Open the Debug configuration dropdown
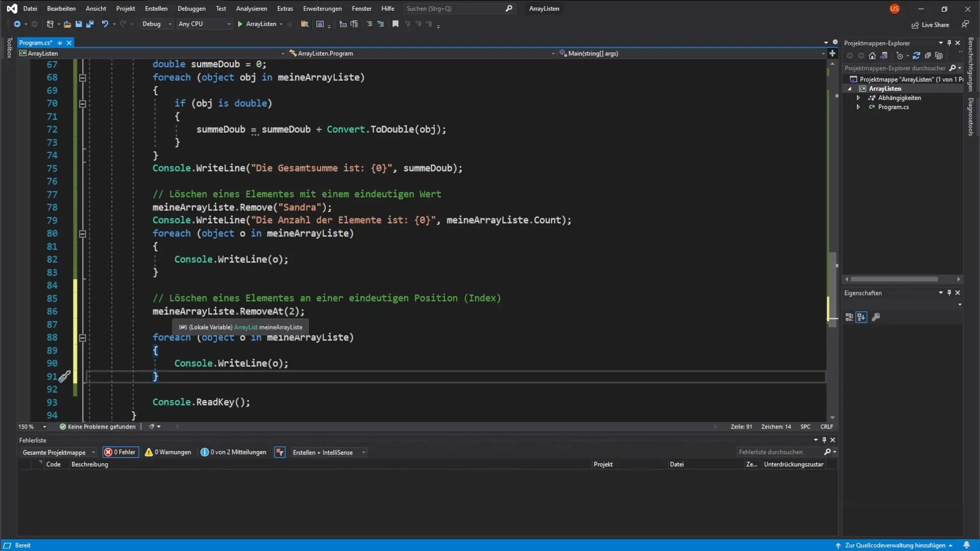 coord(157,24)
